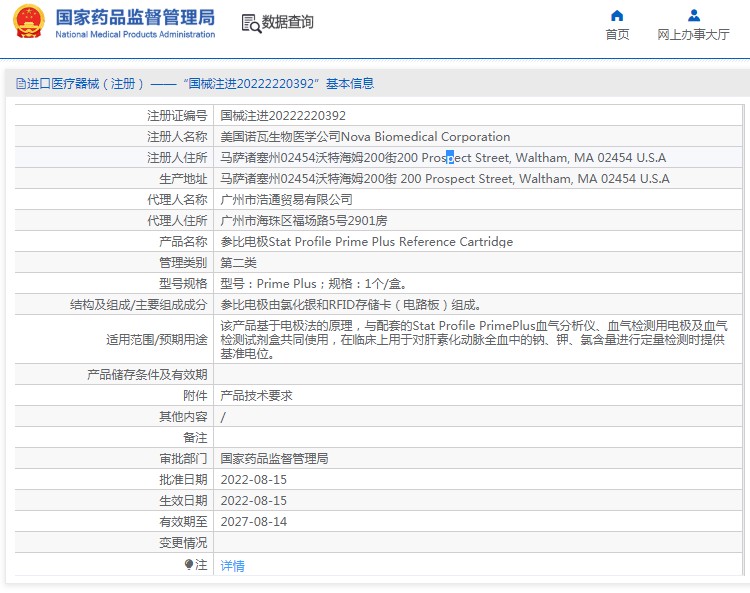Click the 代理人住所 label

click(177, 221)
